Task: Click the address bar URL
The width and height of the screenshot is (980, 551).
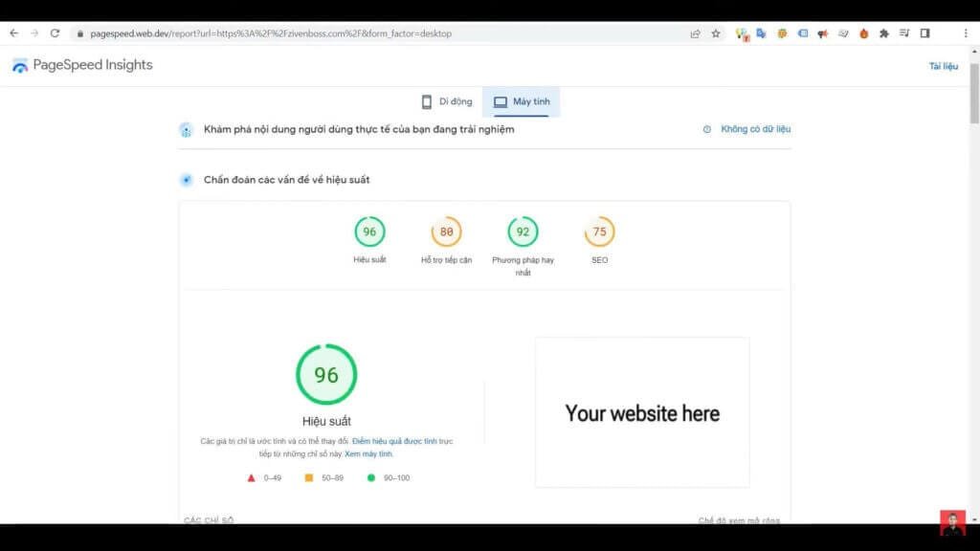Action: tap(271, 33)
